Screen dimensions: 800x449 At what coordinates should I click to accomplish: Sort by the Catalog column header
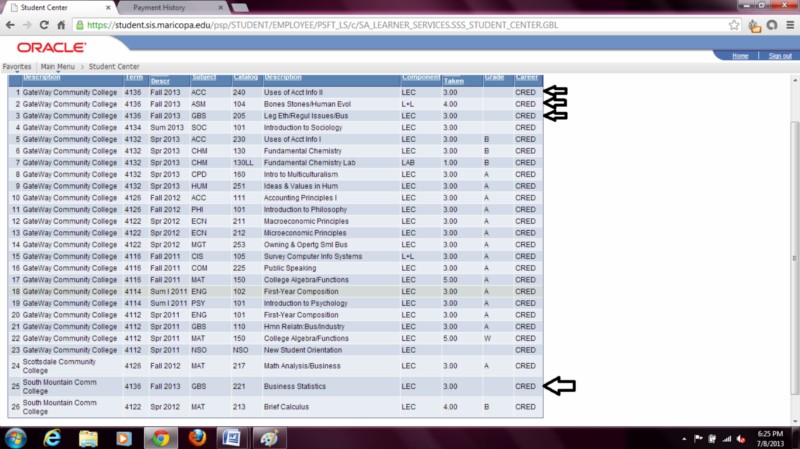245,77
